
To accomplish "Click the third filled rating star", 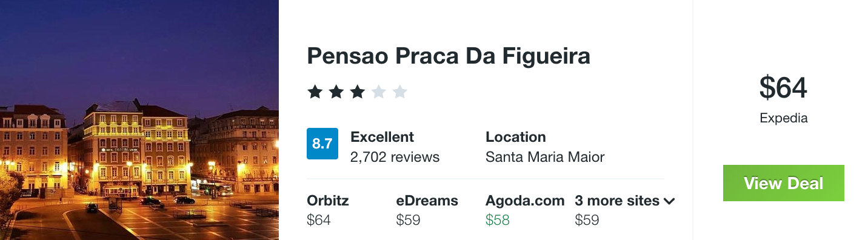I will coord(357,92).
